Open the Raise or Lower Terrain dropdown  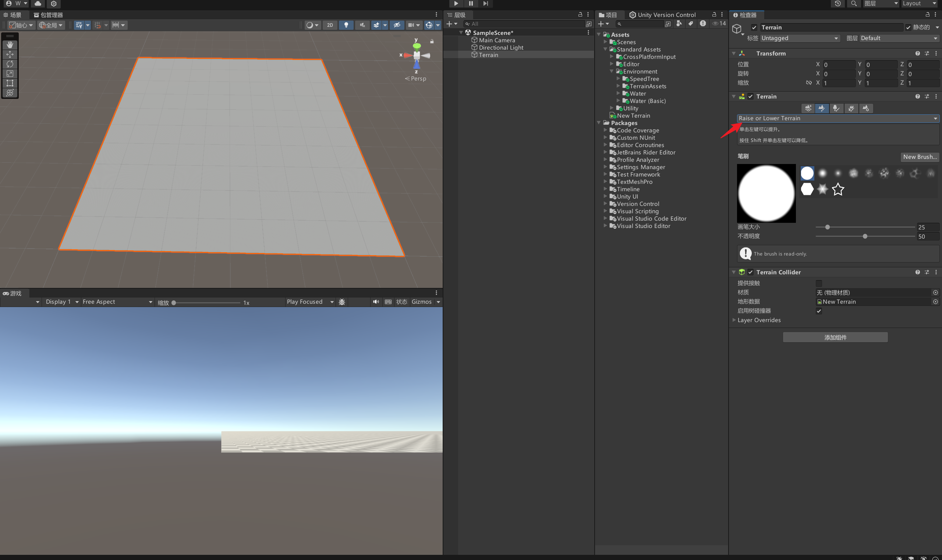pos(838,118)
